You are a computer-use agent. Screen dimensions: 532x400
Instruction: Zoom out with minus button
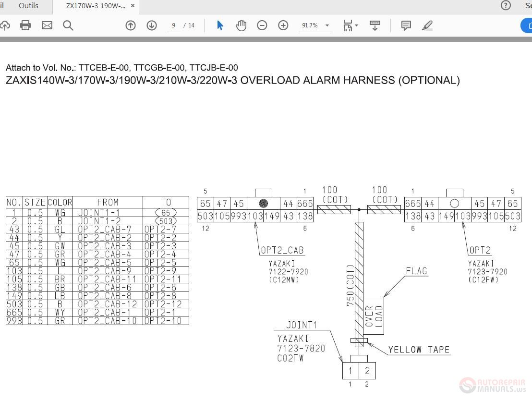[262, 25]
